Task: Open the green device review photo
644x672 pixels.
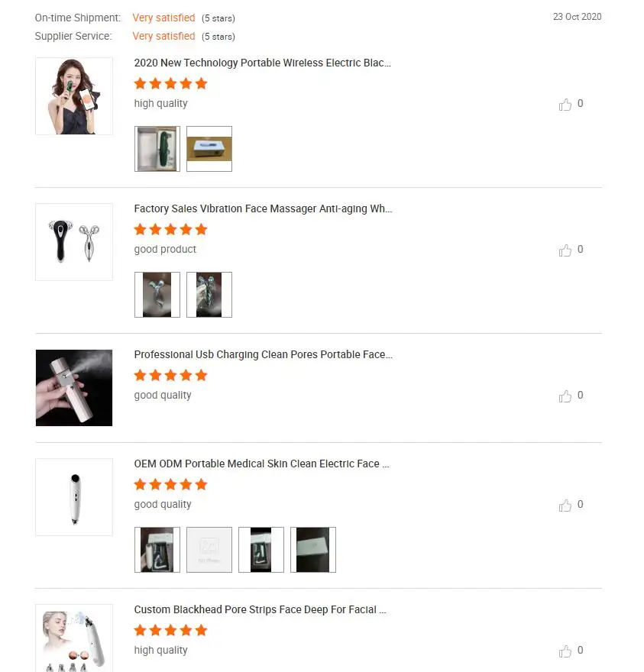Action: pyautogui.click(x=157, y=149)
